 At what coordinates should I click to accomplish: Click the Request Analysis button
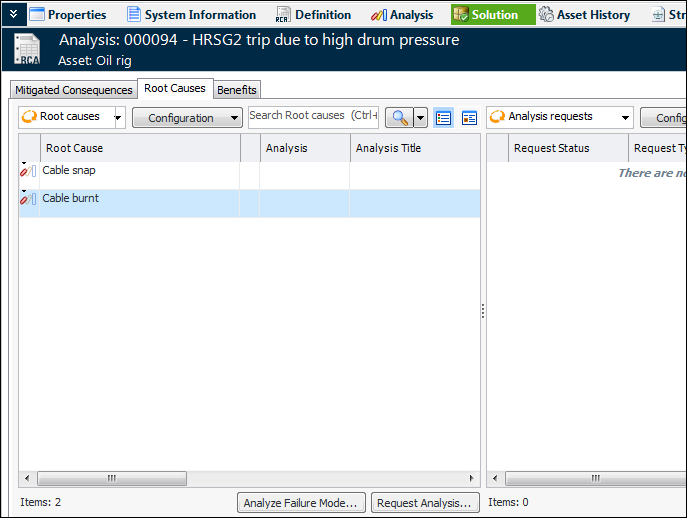click(424, 502)
